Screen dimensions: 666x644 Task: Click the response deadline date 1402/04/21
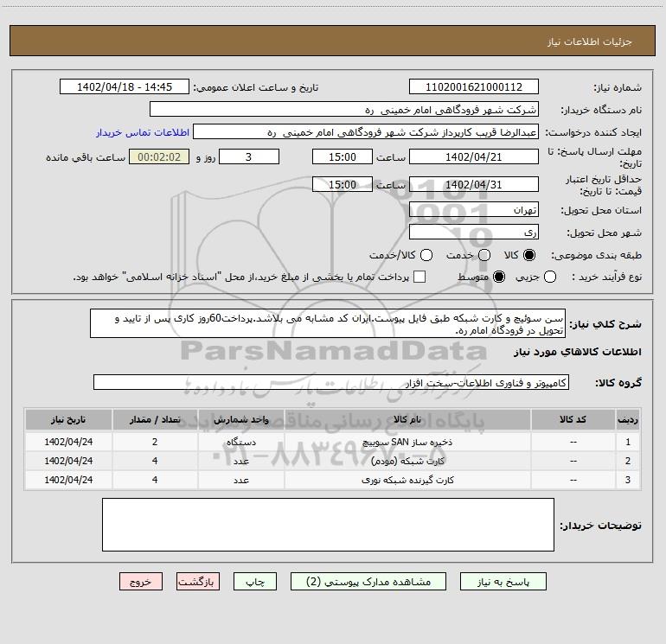tap(474, 156)
